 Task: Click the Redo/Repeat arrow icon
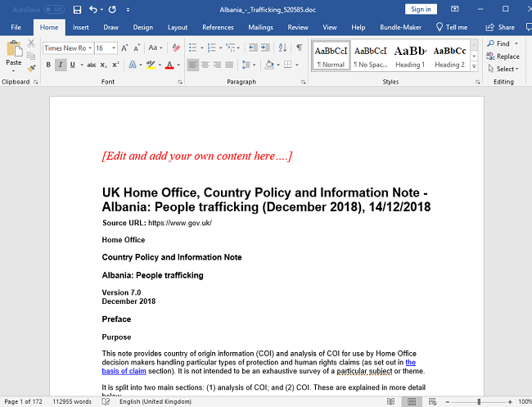[x=112, y=10]
